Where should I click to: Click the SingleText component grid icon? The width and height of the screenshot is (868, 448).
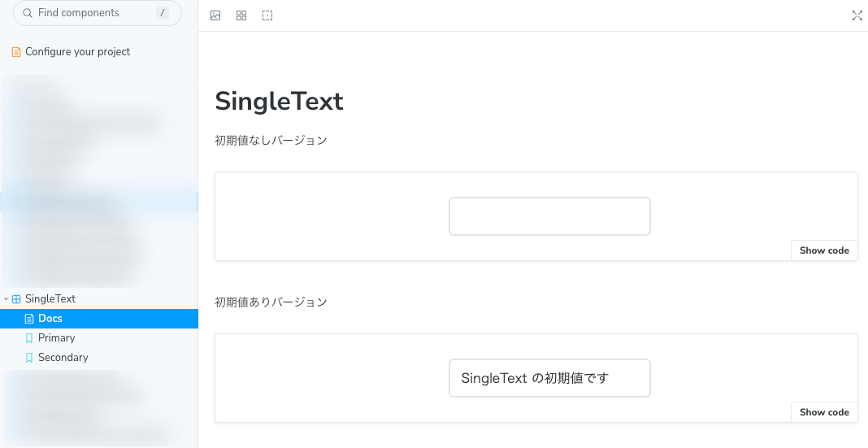point(16,299)
